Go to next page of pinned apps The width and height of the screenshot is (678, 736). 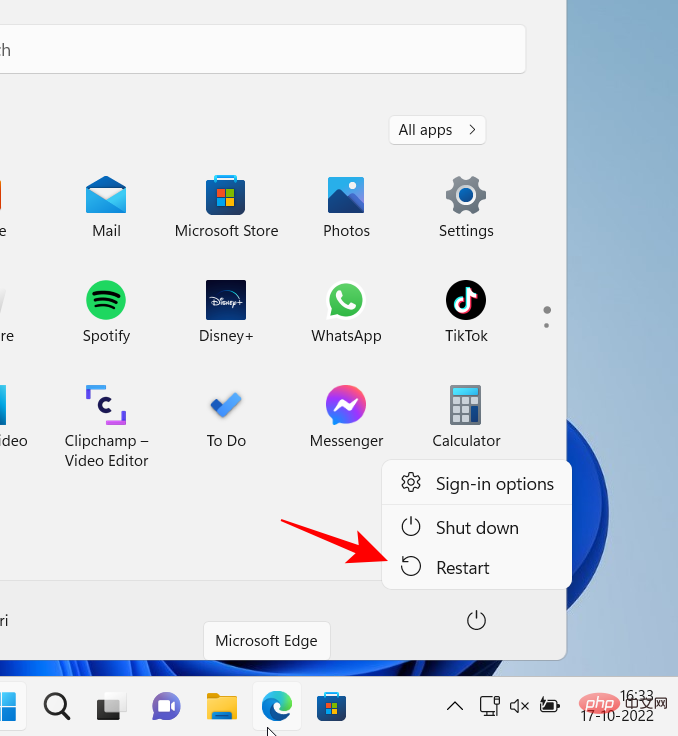(547, 326)
